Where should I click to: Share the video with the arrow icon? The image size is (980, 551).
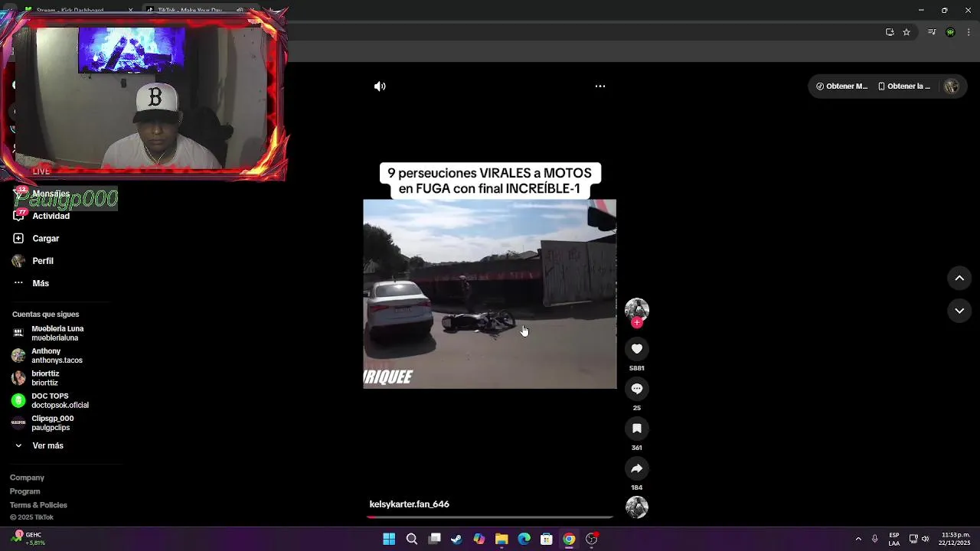pos(636,468)
